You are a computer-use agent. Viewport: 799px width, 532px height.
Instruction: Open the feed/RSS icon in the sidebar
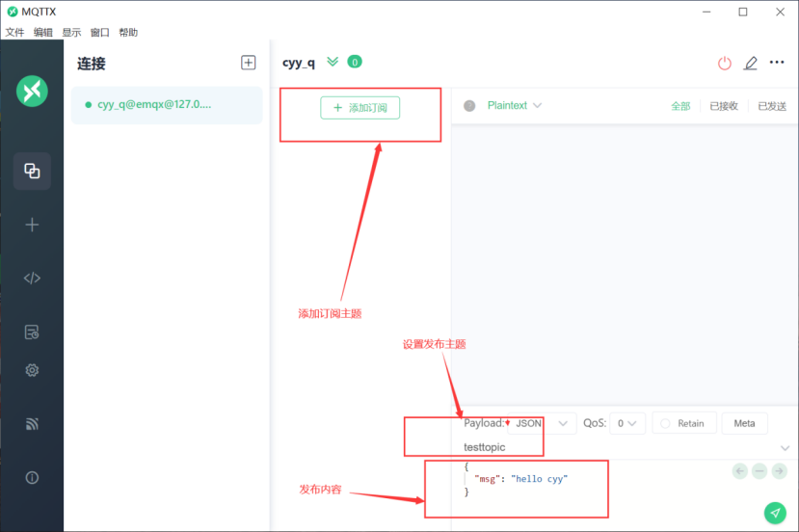[32, 424]
